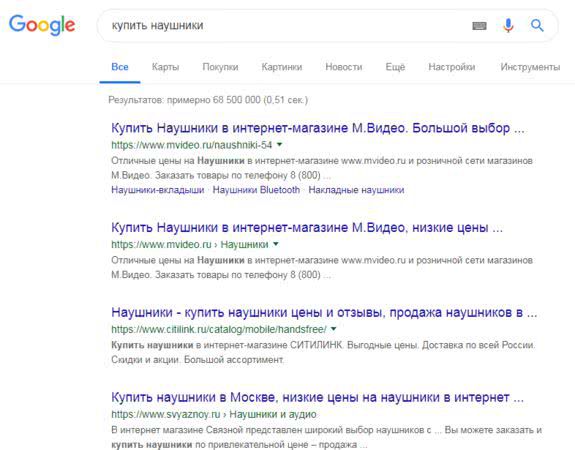Viewport: 575px width, 450px height.
Task: Click 'Инструменты' button
Action: pyautogui.click(x=530, y=67)
